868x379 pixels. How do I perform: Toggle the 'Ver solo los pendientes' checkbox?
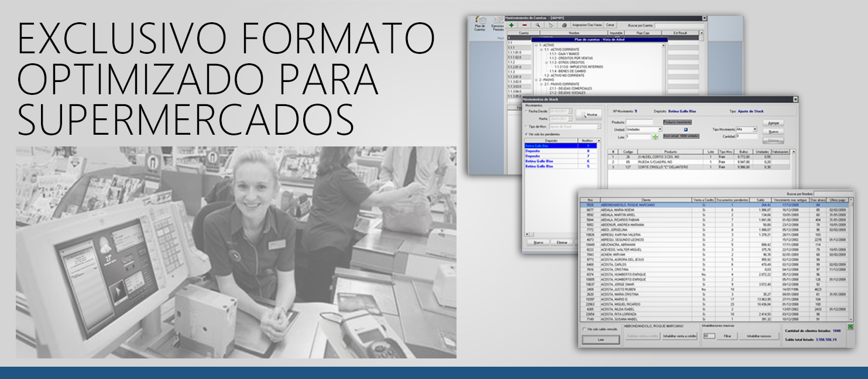(x=526, y=134)
